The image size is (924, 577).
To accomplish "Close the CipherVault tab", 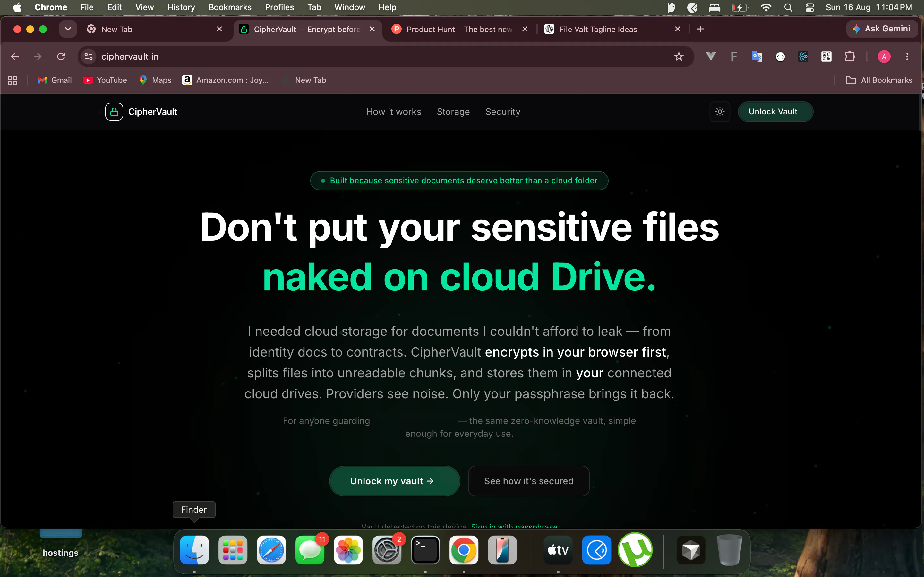I will pos(372,29).
